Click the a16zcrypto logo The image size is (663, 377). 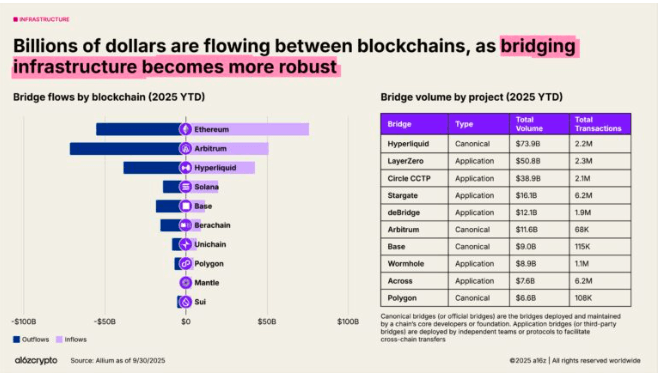tap(36, 361)
